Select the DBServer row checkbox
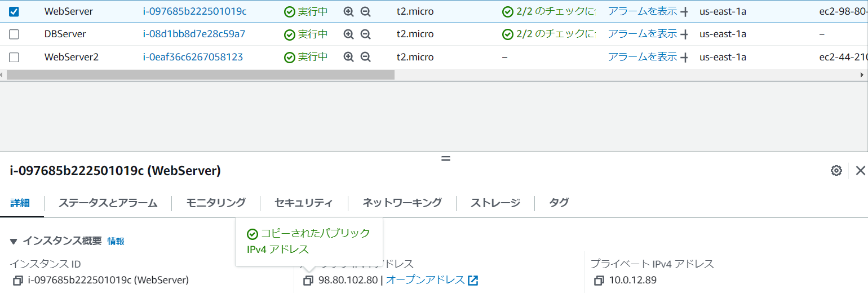 point(14,34)
